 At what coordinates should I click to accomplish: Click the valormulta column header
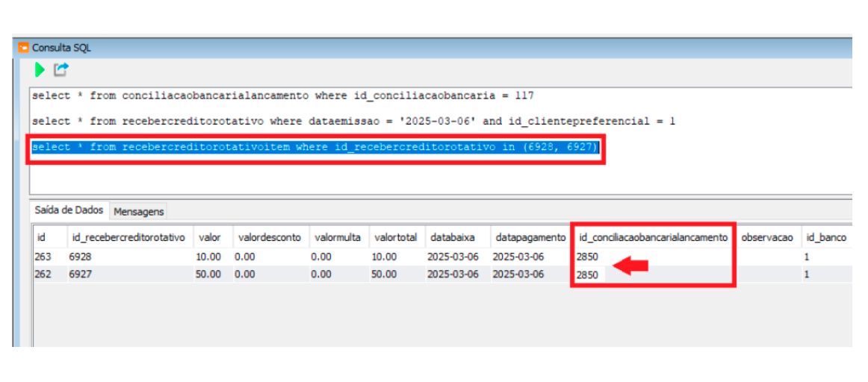339,237
